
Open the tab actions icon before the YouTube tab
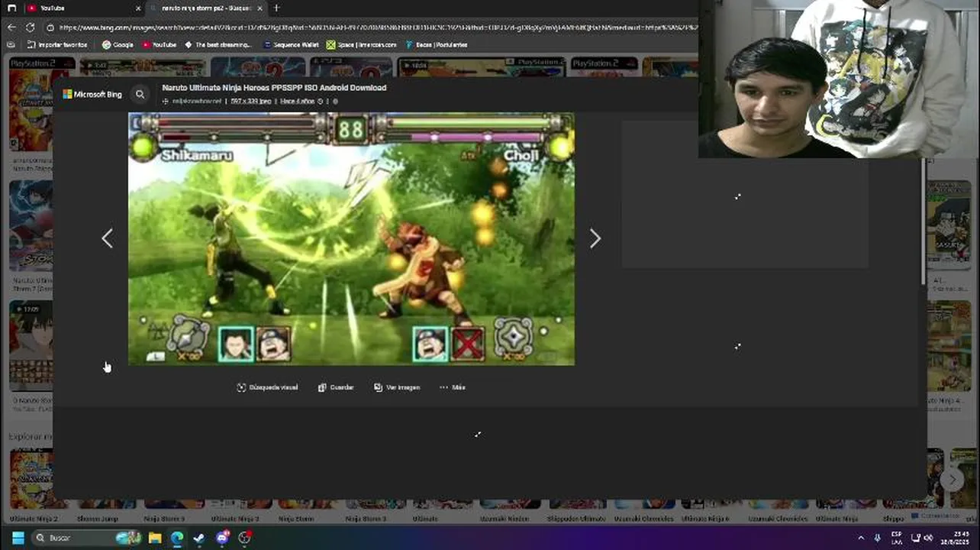11,8
